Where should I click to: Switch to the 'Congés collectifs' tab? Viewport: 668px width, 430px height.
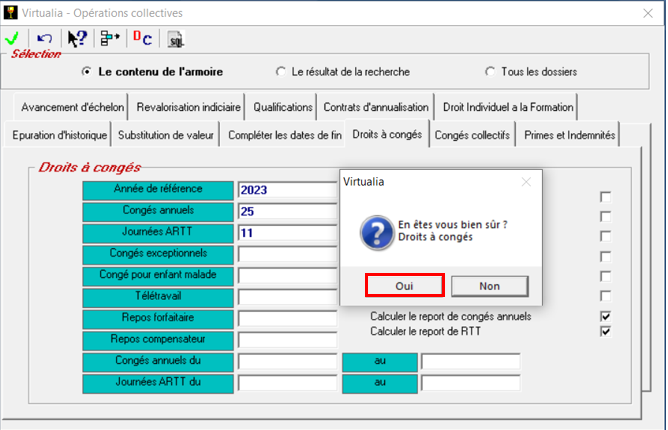473,135
